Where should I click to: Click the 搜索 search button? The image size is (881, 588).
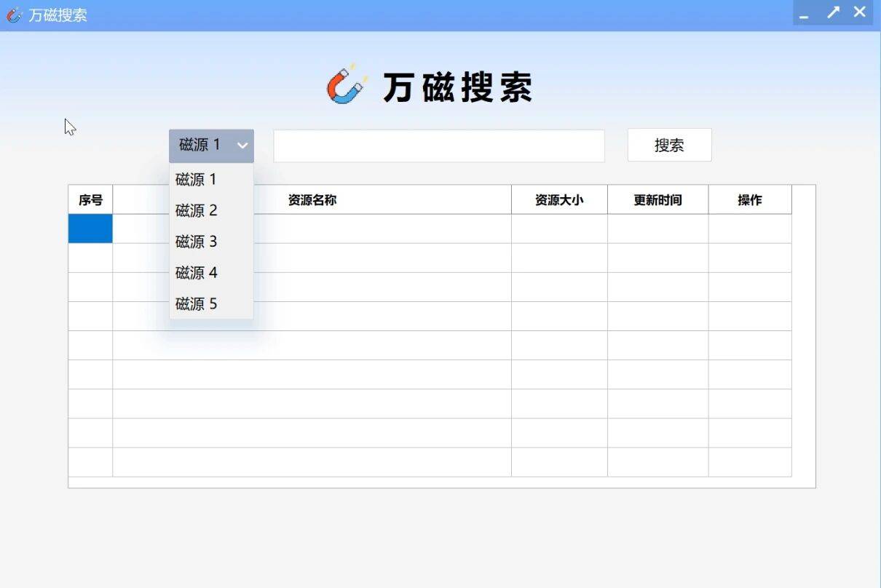click(668, 145)
